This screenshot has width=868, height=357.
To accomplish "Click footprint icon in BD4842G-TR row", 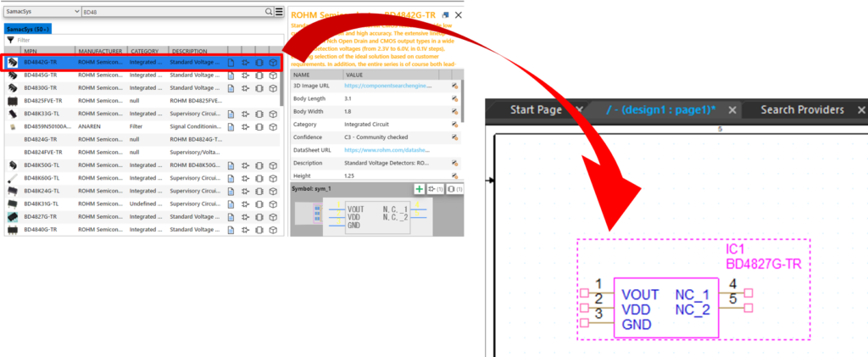I will click(259, 63).
